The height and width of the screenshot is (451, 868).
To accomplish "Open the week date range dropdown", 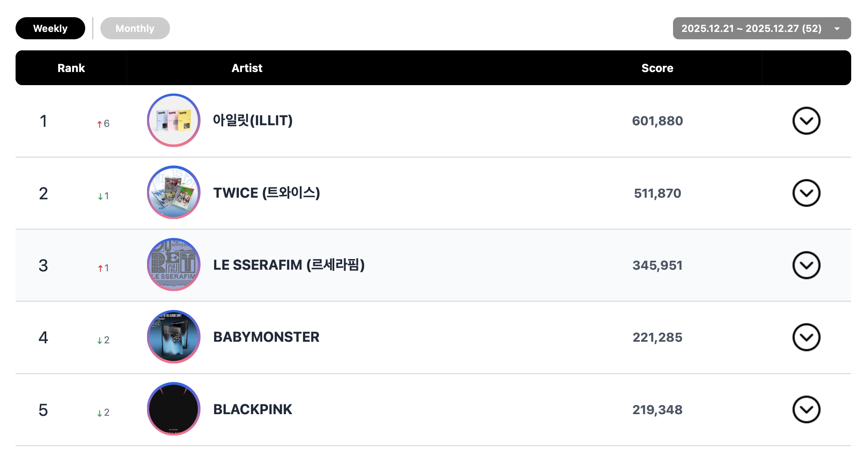I will tap(761, 28).
